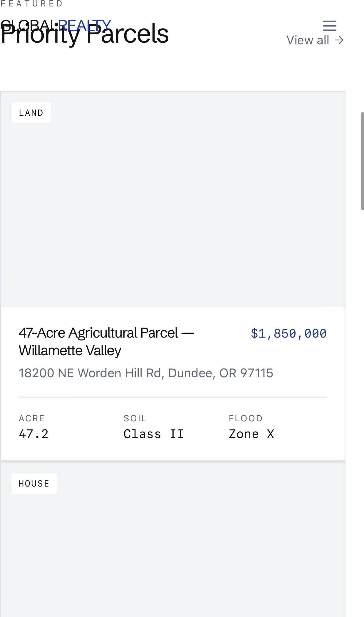Viewport: 364px width, 617px height.
Task: Click the LAND category badge
Action: click(31, 113)
